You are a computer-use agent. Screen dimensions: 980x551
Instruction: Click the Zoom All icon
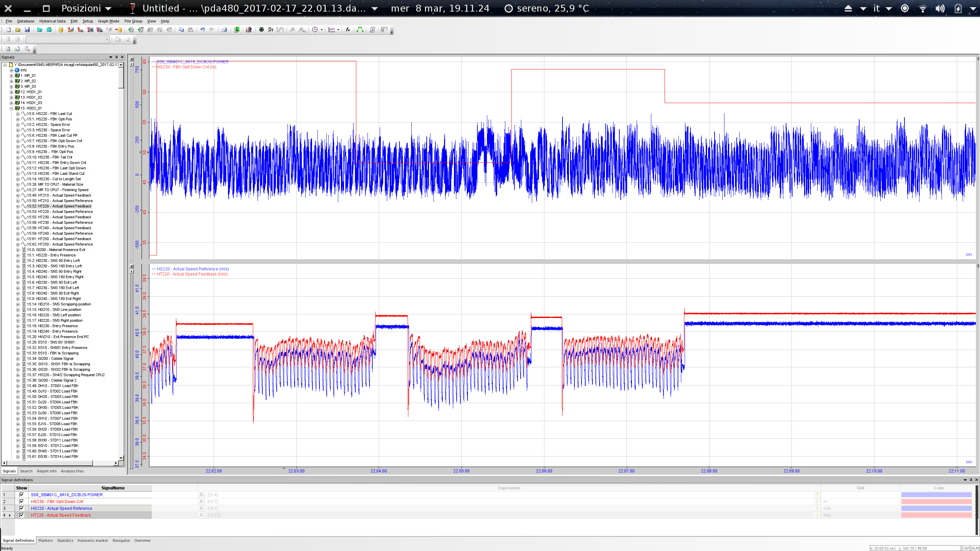(x=302, y=30)
